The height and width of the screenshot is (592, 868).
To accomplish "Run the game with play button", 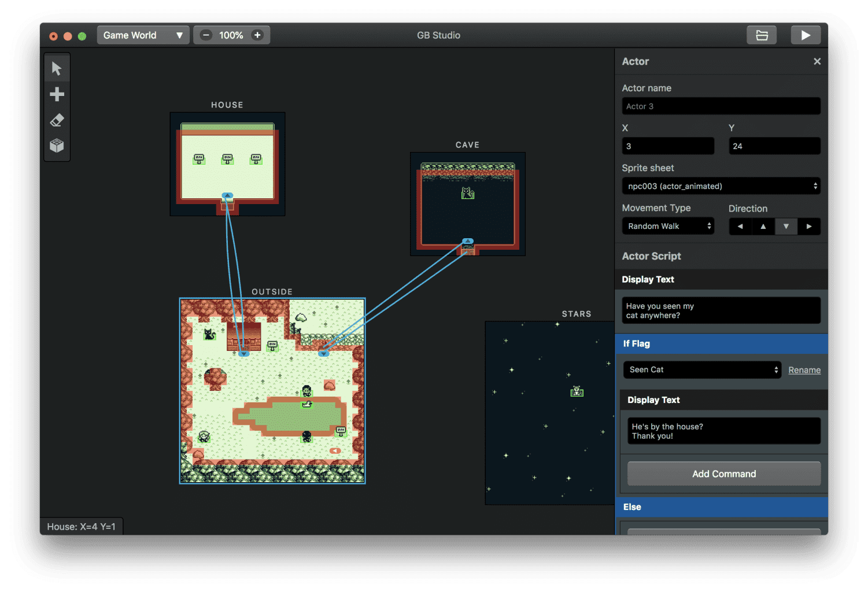I will click(x=806, y=35).
